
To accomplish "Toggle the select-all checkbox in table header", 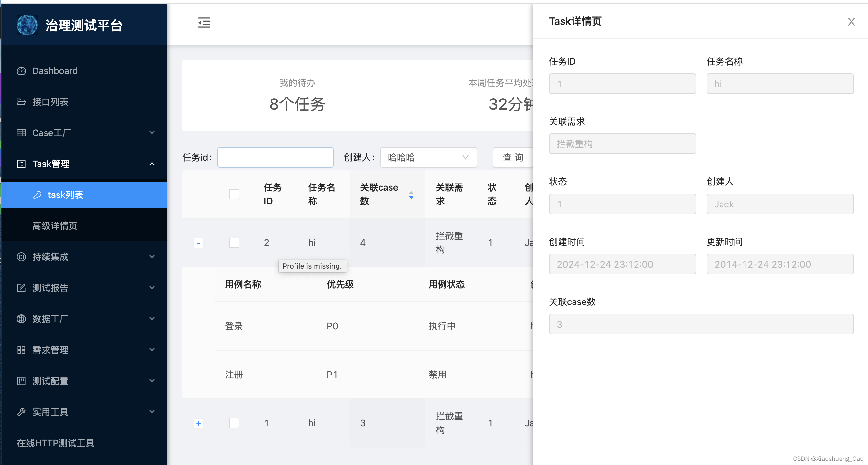I will [234, 194].
